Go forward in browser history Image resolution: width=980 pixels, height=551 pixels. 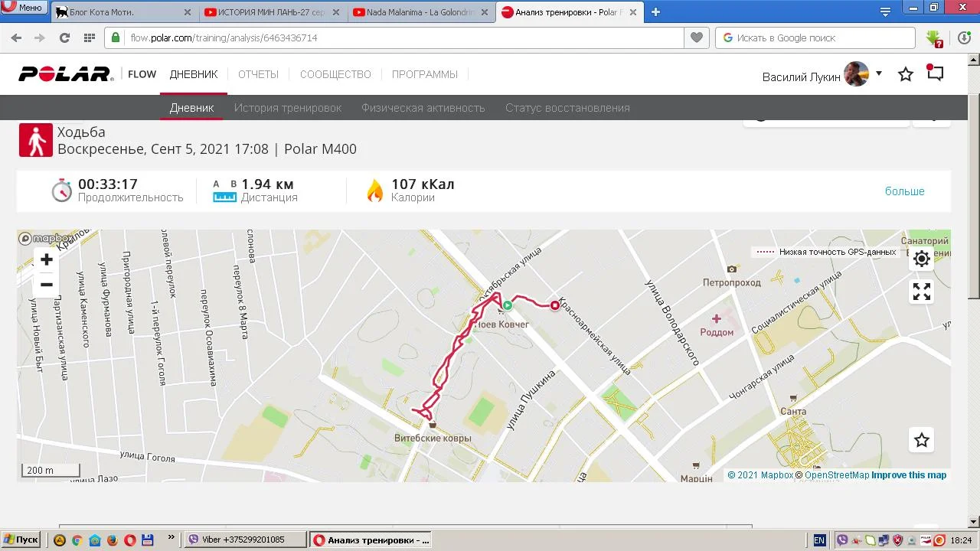coord(39,37)
